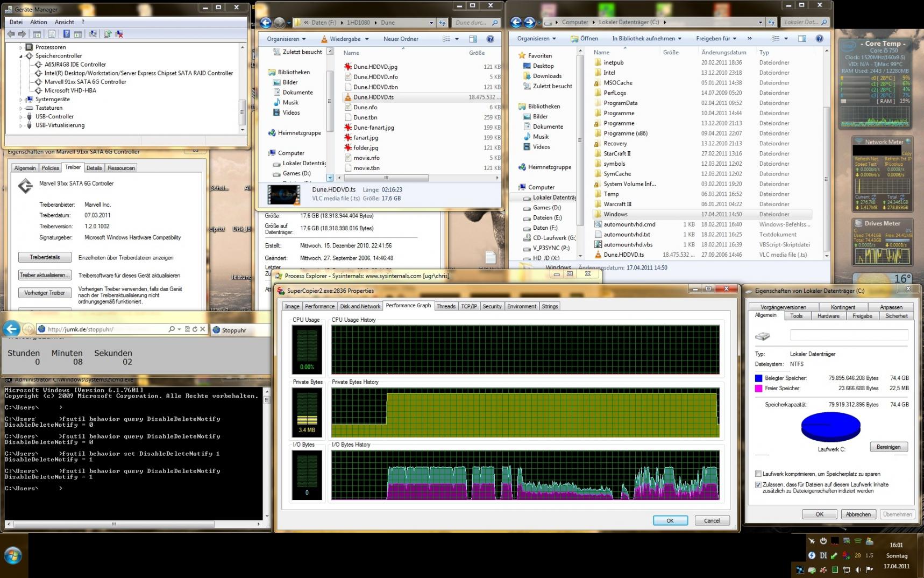Scan for hardware changes in Geräte-Manager toolbar
The image size is (924, 578).
[93, 34]
